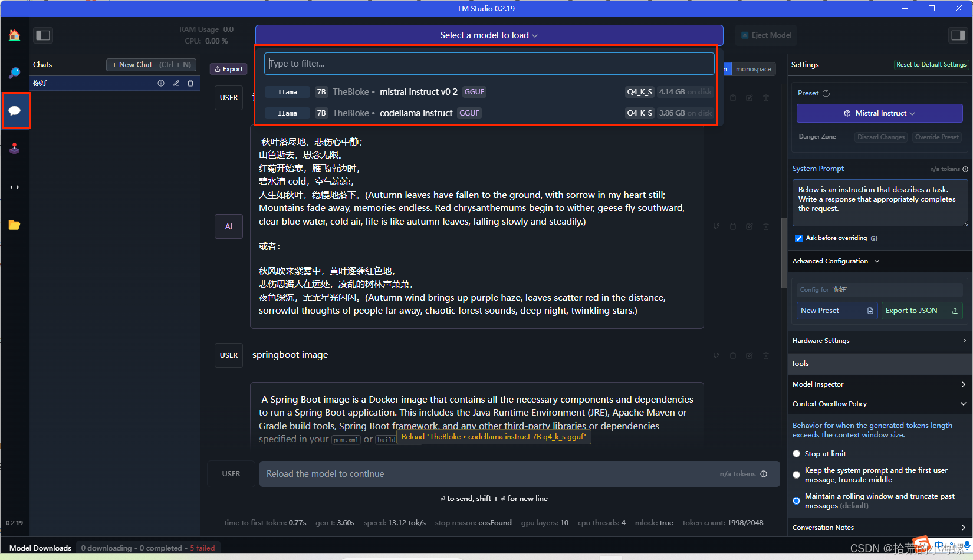The height and width of the screenshot is (560, 973).
Task: Expand Hardware Settings section
Action: point(879,341)
